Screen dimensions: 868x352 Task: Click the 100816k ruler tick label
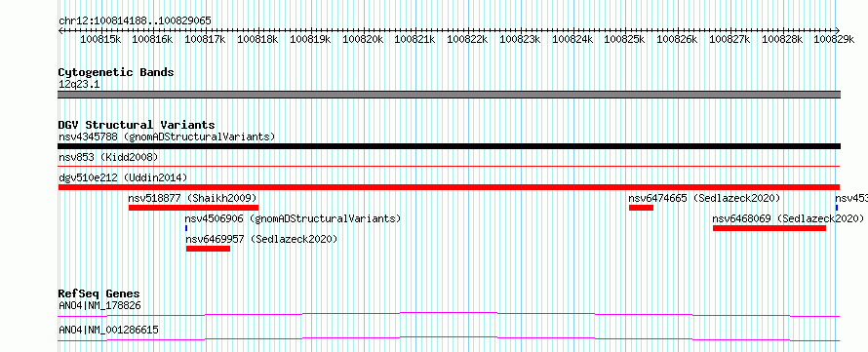point(153,39)
